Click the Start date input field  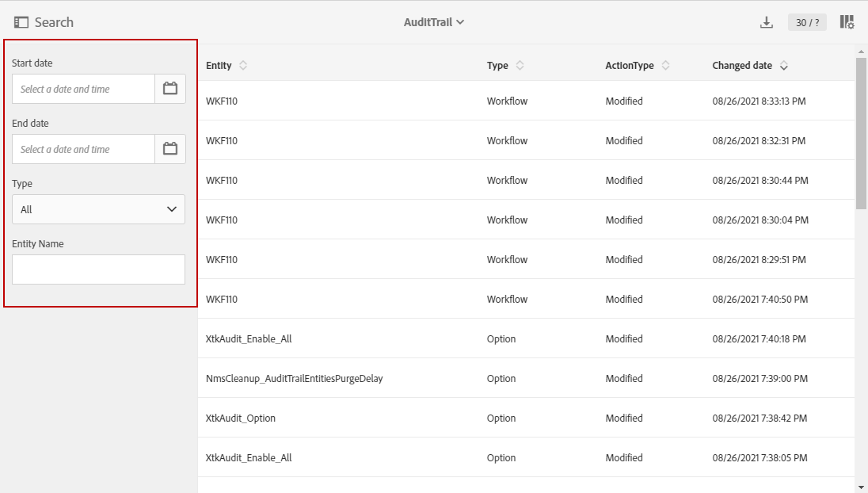coord(83,89)
